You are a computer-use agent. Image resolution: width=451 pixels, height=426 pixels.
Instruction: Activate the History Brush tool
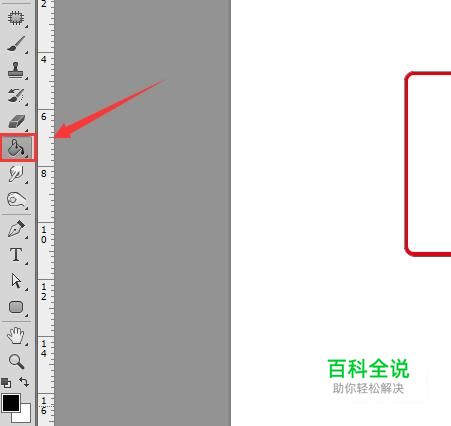coord(16,96)
